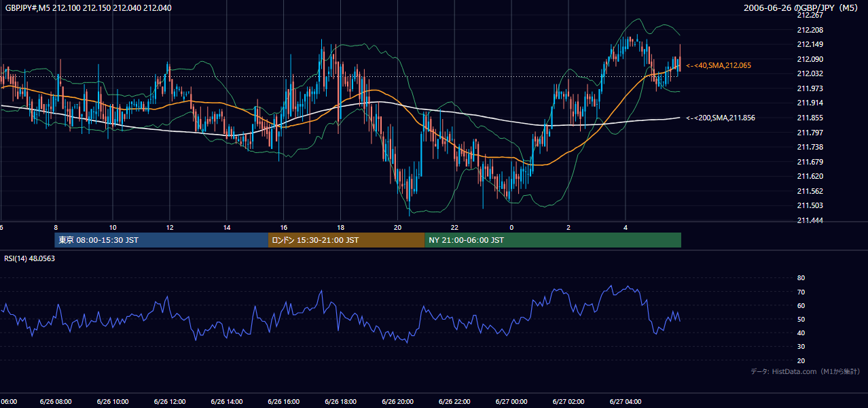Image resolution: width=868 pixels, height=408 pixels.
Task: Click the RSI 70 level label
Action: click(x=801, y=292)
